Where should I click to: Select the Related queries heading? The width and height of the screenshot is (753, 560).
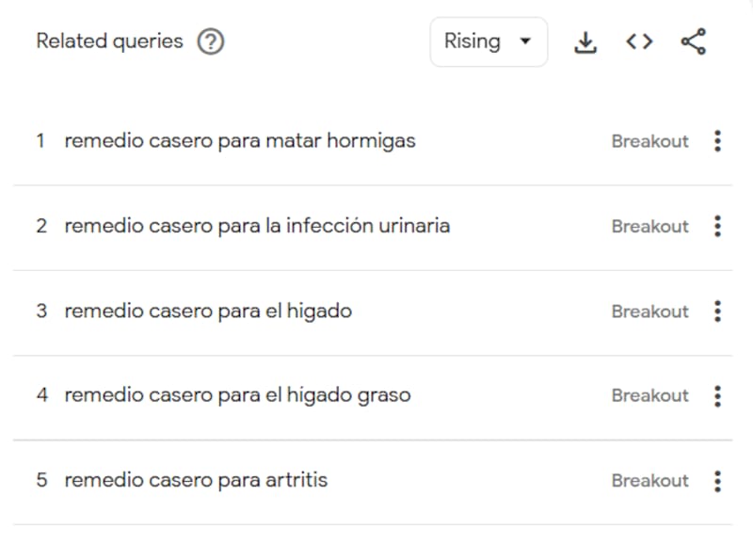pyautogui.click(x=108, y=41)
